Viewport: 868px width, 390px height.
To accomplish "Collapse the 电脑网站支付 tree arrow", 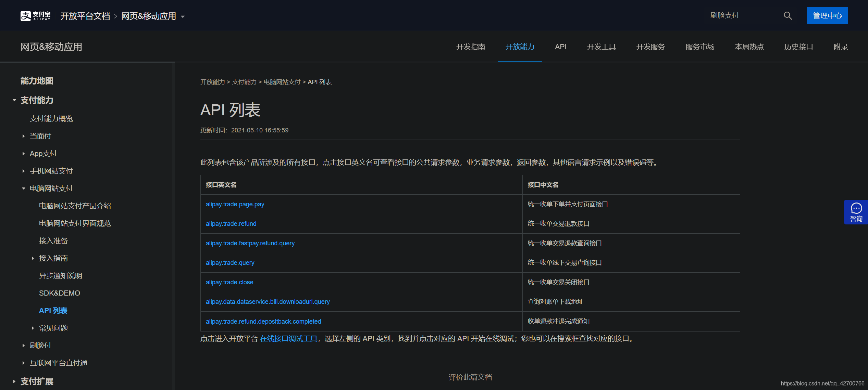I will coord(23,188).
